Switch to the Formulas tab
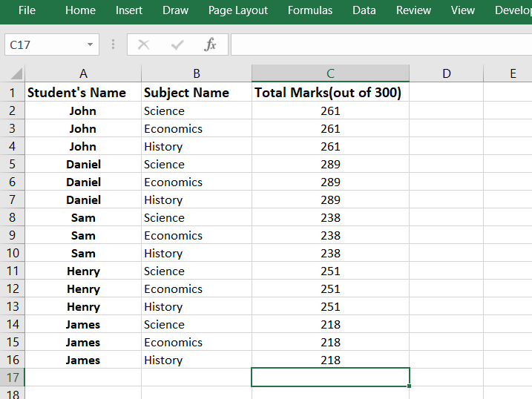 click(310, 10)
